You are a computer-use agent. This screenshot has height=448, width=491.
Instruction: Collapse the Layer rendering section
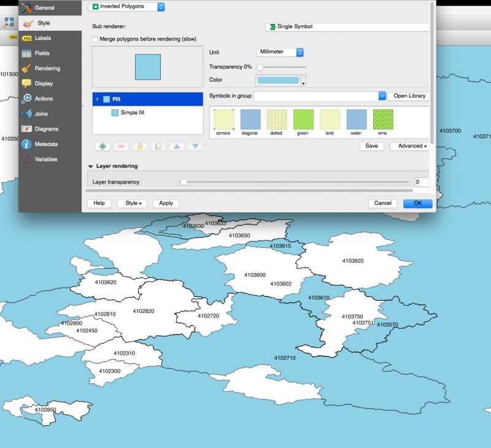click(x=91, y=165)
